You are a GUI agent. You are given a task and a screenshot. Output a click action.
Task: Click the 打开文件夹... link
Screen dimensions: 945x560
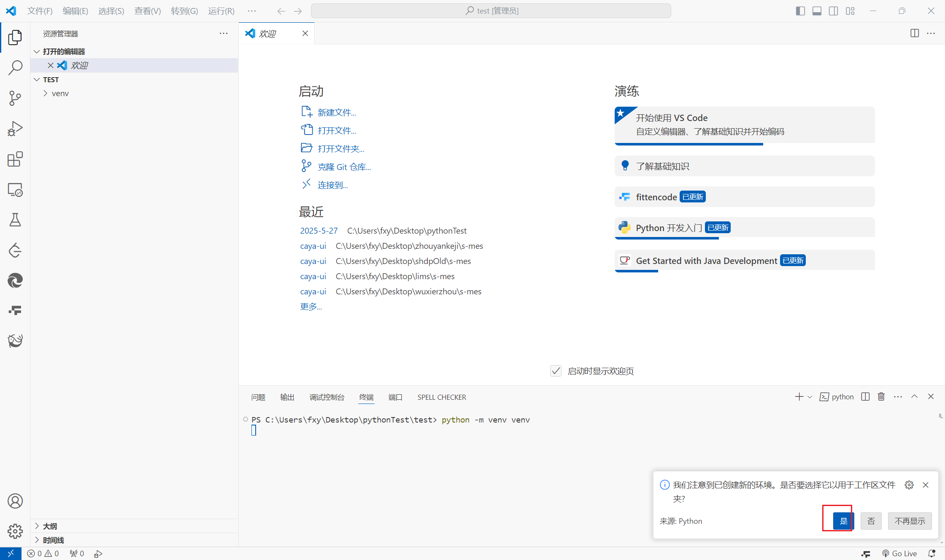[x=341, y=149]
